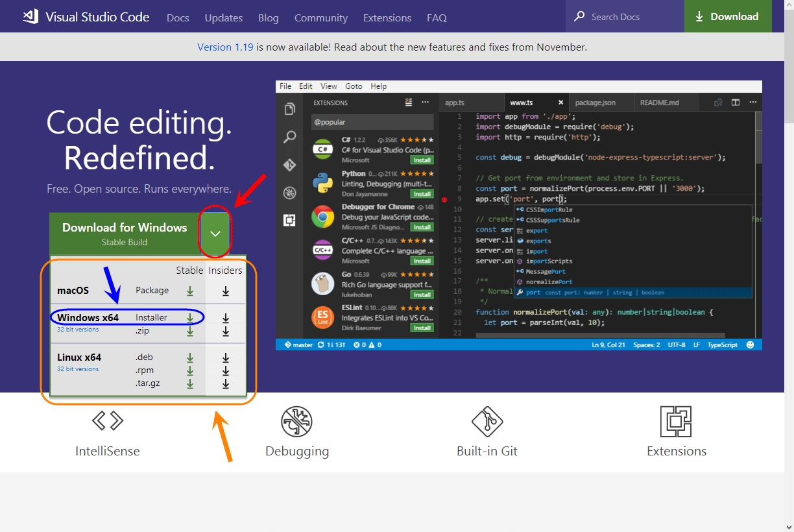Select Debug icon in editor activity bar
Image resolution: width=794 pixels, height=532 pixels.
pos(290,193)
